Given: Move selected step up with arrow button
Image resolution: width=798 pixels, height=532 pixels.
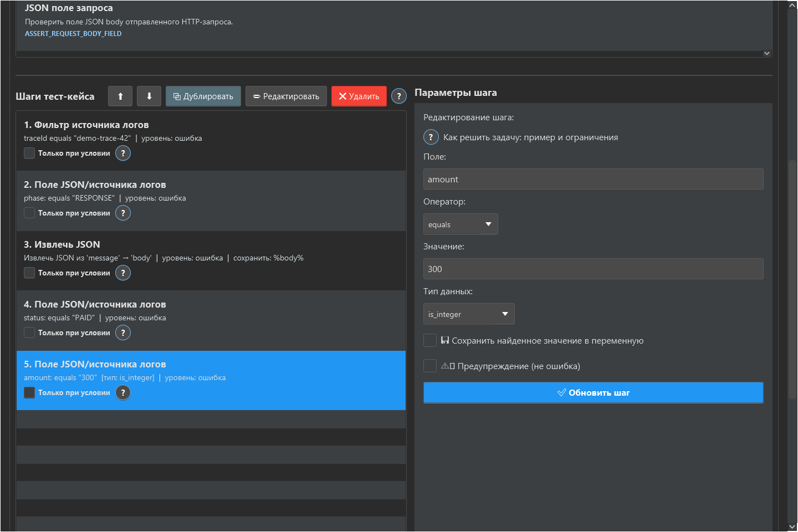Looking at the screenshot, I should [x=120, y=96].
